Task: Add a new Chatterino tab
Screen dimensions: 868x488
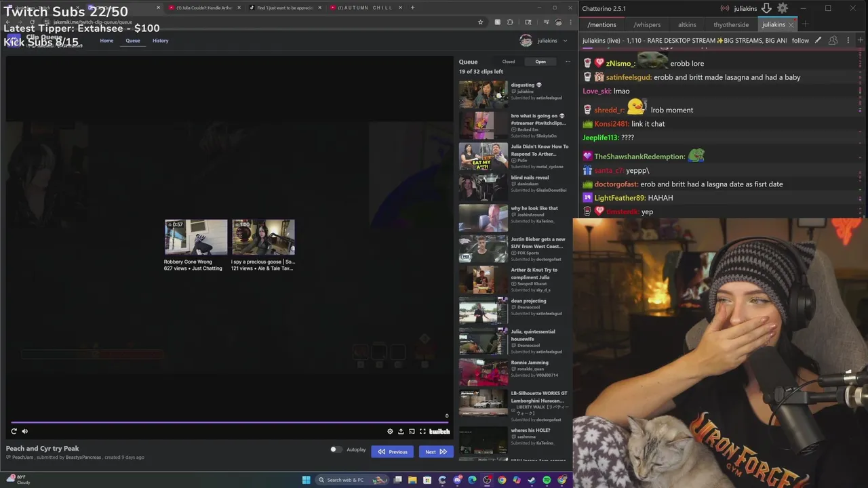Action: [x=805, y=24]
